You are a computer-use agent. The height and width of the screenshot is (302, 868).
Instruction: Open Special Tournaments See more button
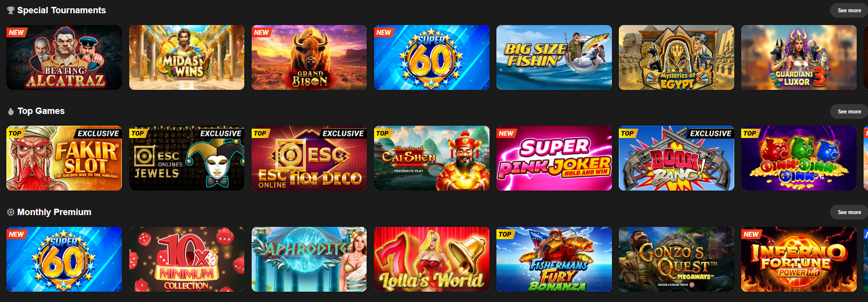click(849, 10)
